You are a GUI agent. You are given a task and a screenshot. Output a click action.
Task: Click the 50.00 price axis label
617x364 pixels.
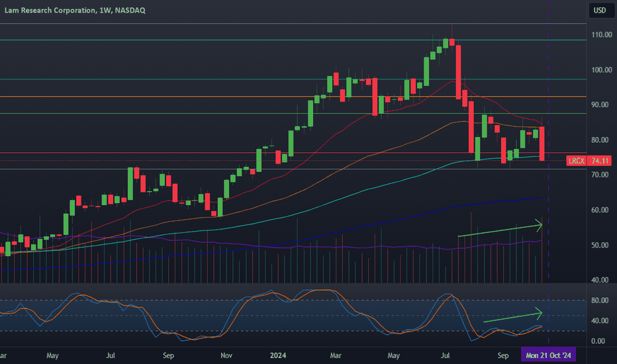coord(600,245)
